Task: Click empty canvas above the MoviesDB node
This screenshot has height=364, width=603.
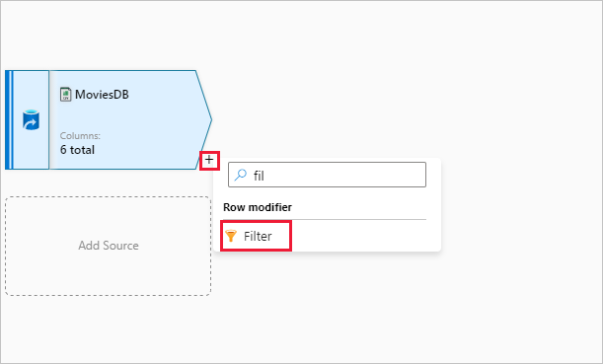Action: (x=108, y=36)
